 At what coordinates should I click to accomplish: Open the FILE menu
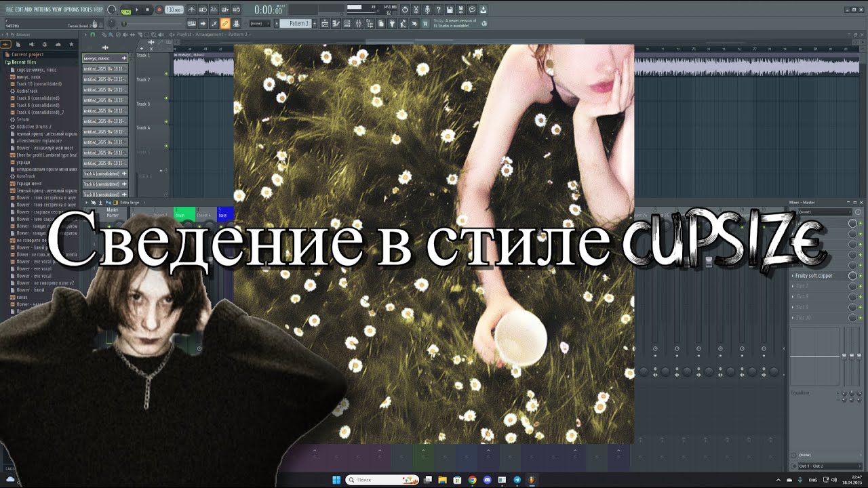[9, 9]
